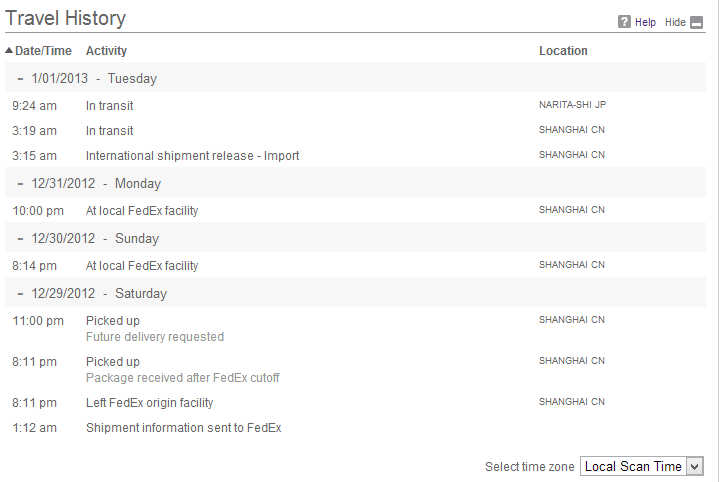Open the Help link
Image resolution: width=725 pixels, height=482 pixels.
(645, 22)
